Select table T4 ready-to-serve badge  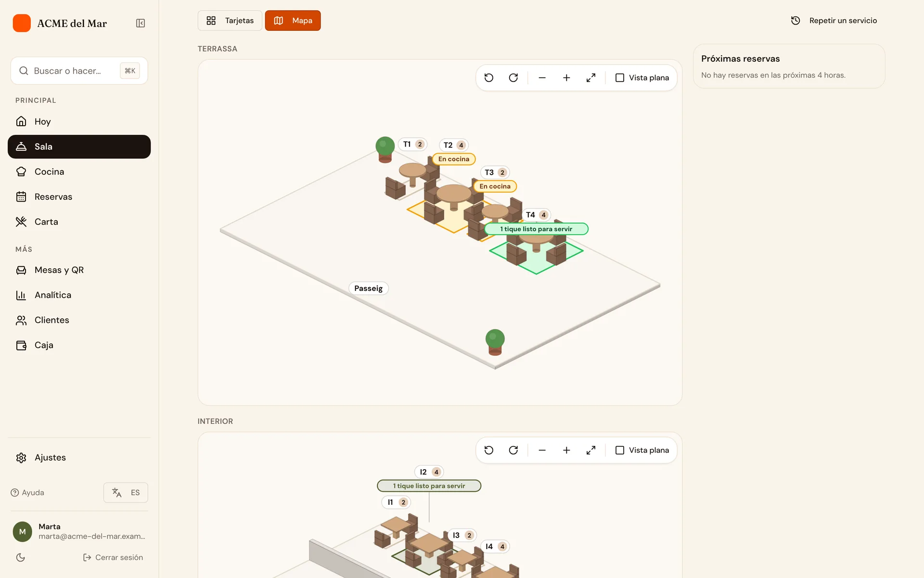coord(536,229)
